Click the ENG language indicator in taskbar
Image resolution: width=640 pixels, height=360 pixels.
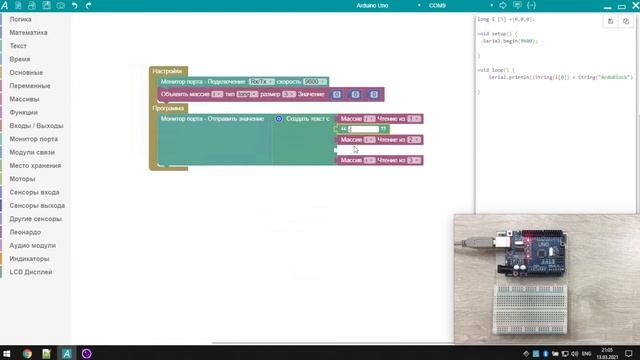587,353
